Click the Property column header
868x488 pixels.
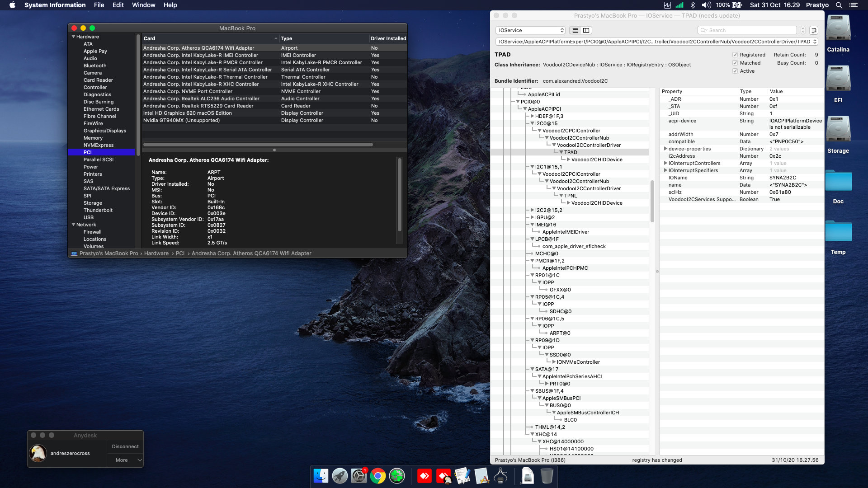pyautogui.click(x=698, y=91)
